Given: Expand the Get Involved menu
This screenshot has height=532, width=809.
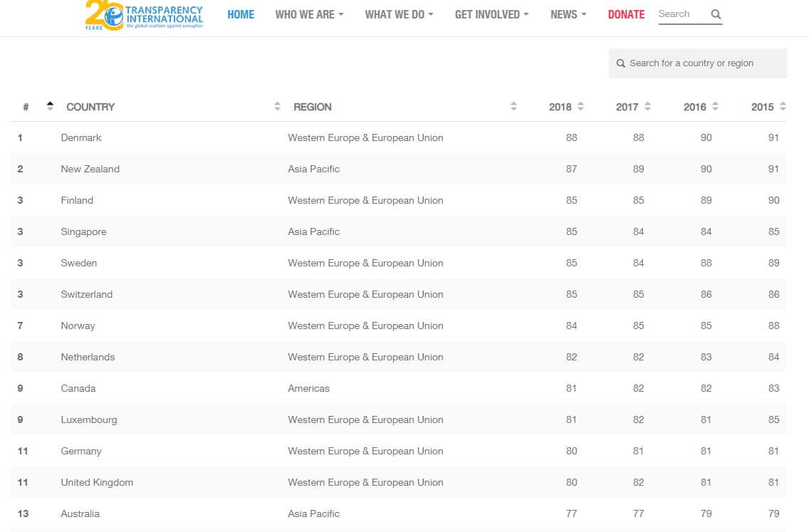Looking at the screenshot, I should [x=491, y=14].
